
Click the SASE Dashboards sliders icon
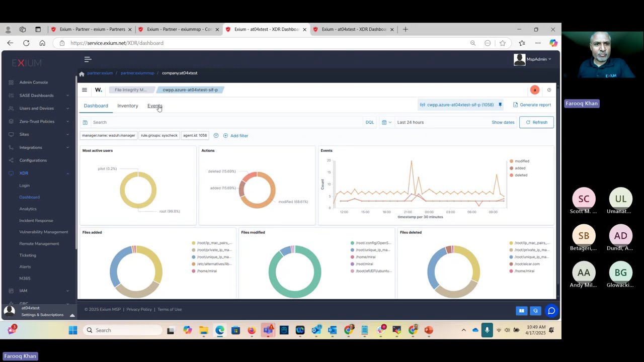[11, 96]
